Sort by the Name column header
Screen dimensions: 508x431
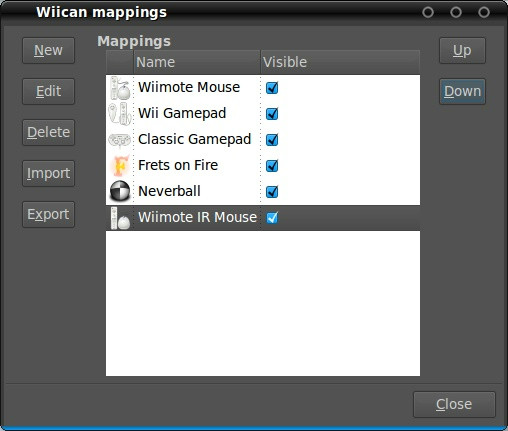pos(197,62)
